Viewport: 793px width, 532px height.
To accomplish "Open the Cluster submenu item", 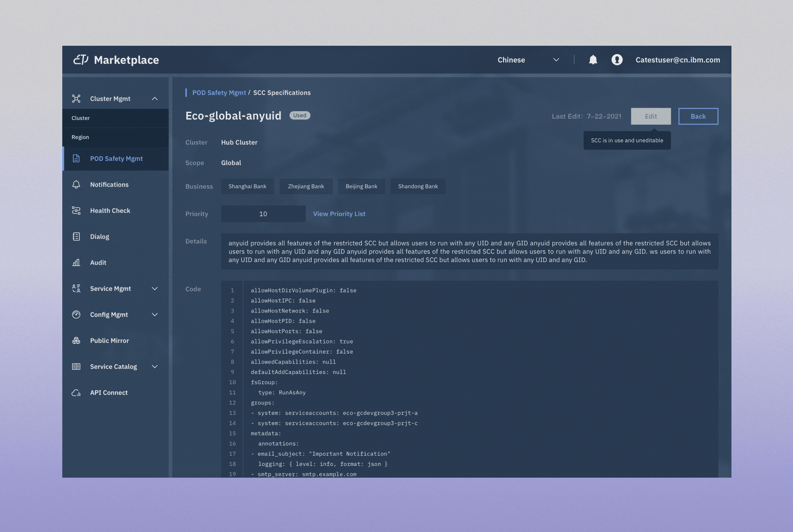I will pyautogui.click(x=81, y=118).
